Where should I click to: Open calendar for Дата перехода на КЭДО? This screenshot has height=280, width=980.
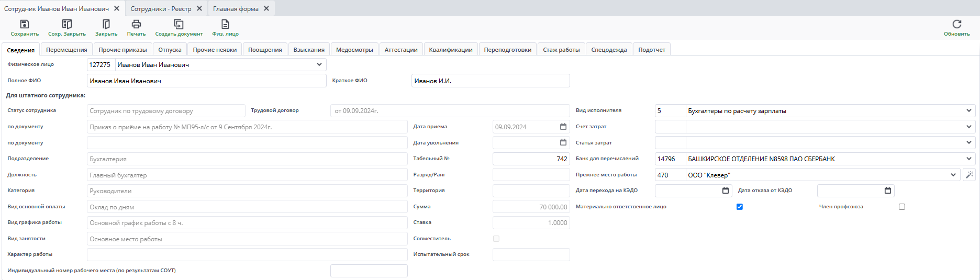[x=726, y=191]
